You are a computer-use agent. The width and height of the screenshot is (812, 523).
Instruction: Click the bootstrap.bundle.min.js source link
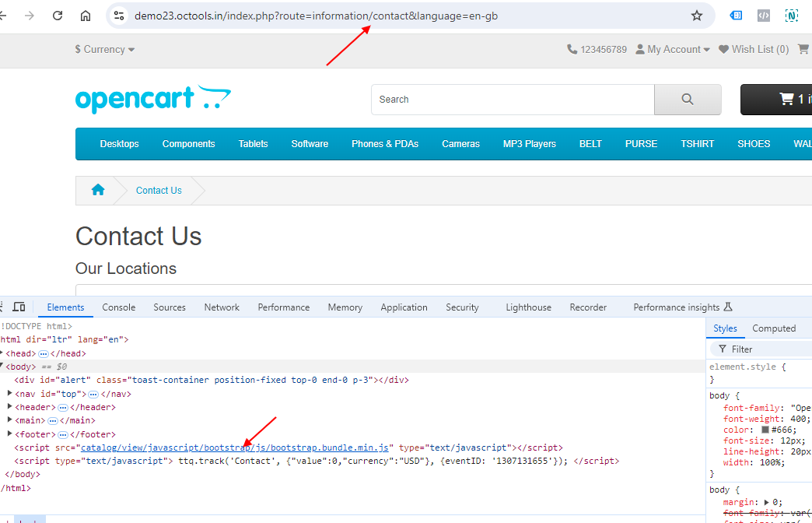pyautogui.click(x=235, y=448)
